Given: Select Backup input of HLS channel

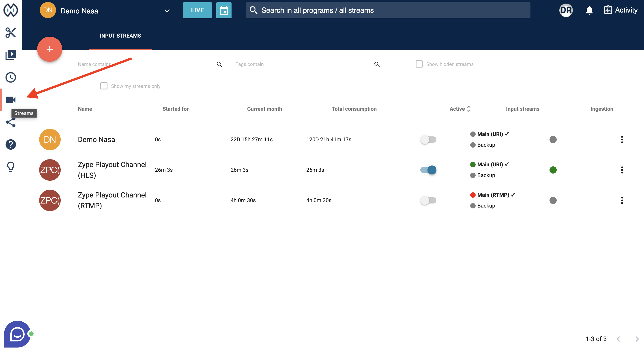Looking at the screenshot, I should (x=483, y=175).
